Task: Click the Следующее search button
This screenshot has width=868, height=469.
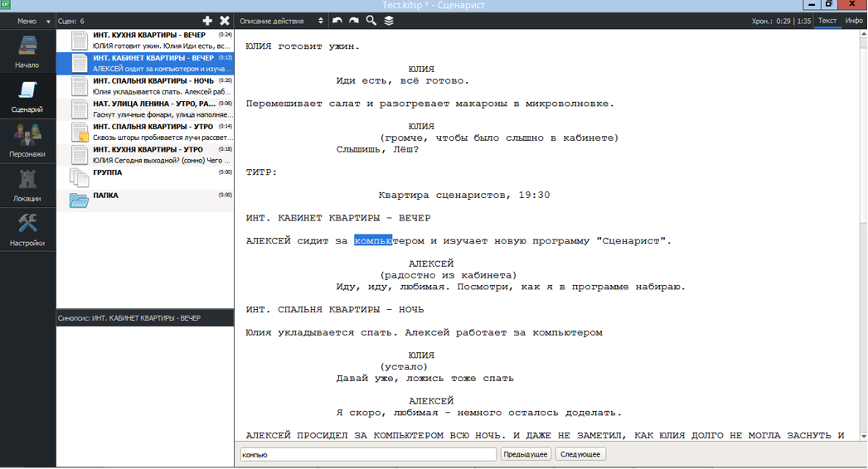Action: [x=580, y=454]
